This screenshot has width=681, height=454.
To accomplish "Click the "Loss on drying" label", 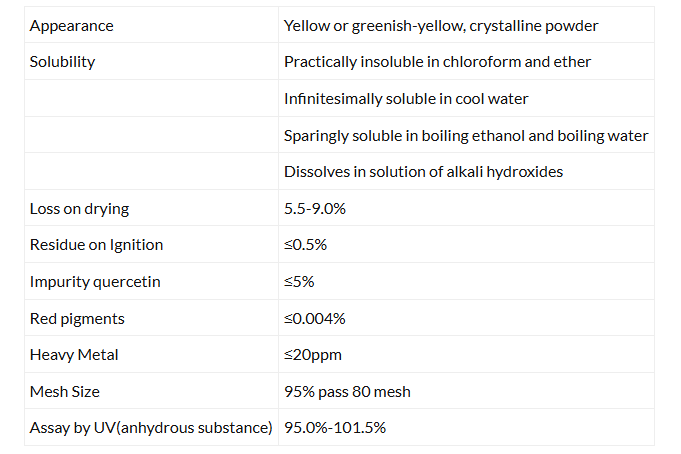I will (79, 209).
